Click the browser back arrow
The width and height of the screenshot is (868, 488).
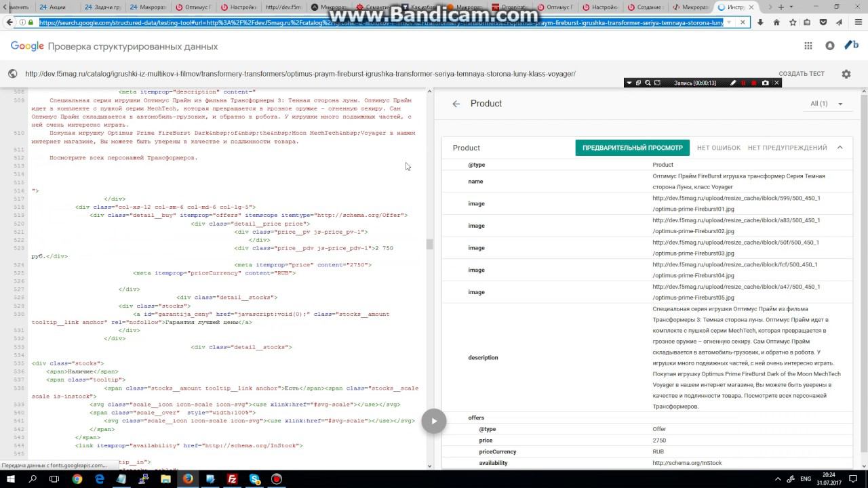(9, 22)
